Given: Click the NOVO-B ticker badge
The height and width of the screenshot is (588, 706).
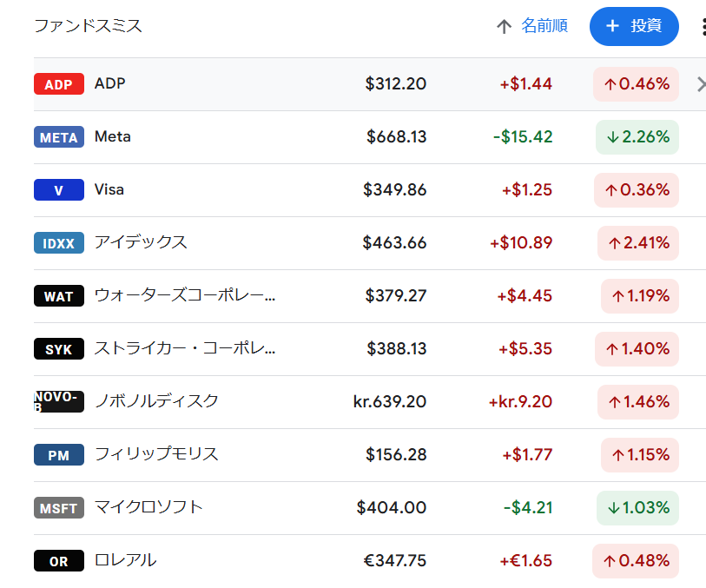Looking at the screenshot, I should 58,401.
